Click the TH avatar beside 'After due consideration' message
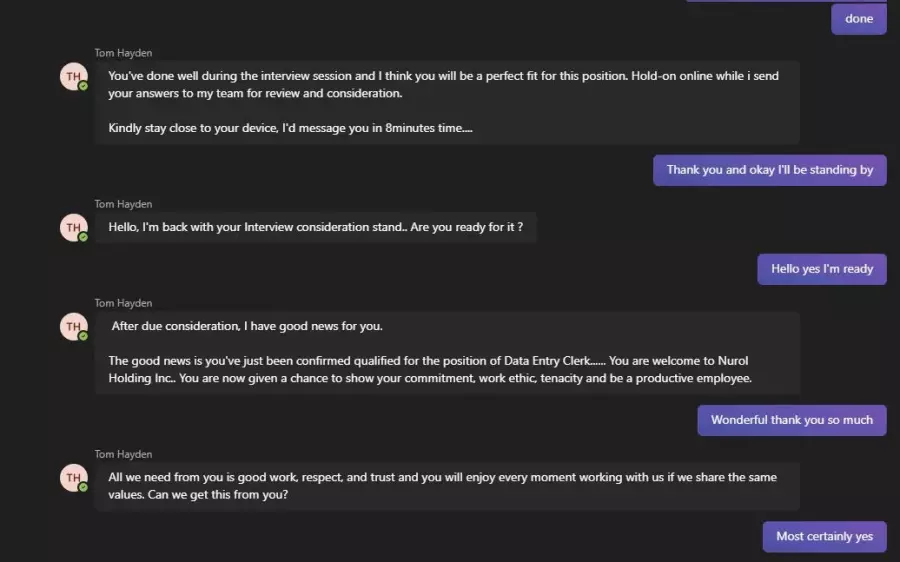This screenshot has width=900, height=562. [74, 327]
